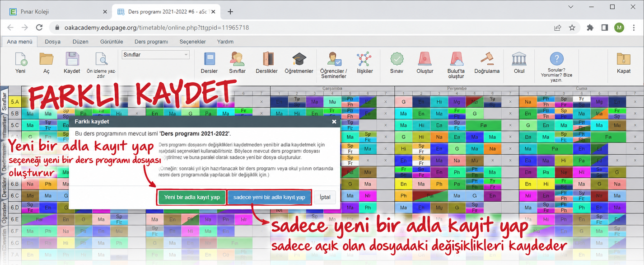Start generation with the Oluştur siren icon
644x265 pixels.
425,60
